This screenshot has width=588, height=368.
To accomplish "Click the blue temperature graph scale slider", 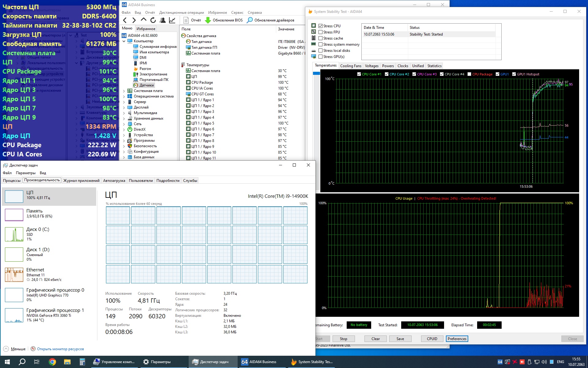I will point(316,73).
